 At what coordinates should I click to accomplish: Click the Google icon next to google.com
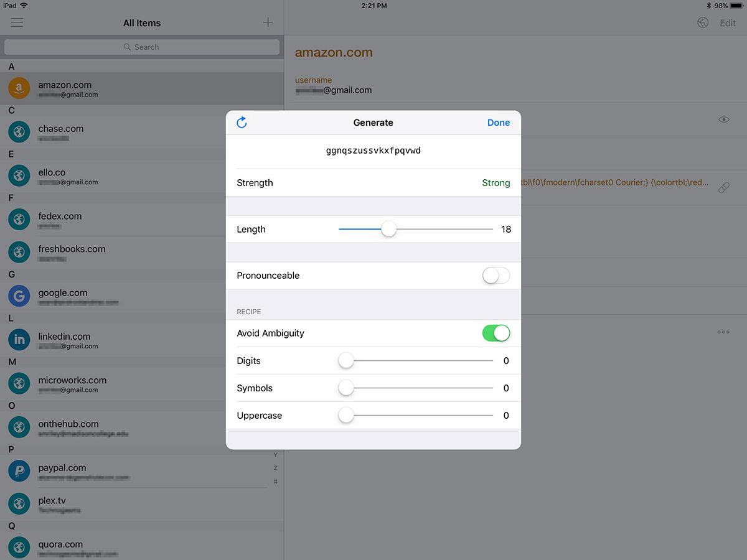(19, 296)
